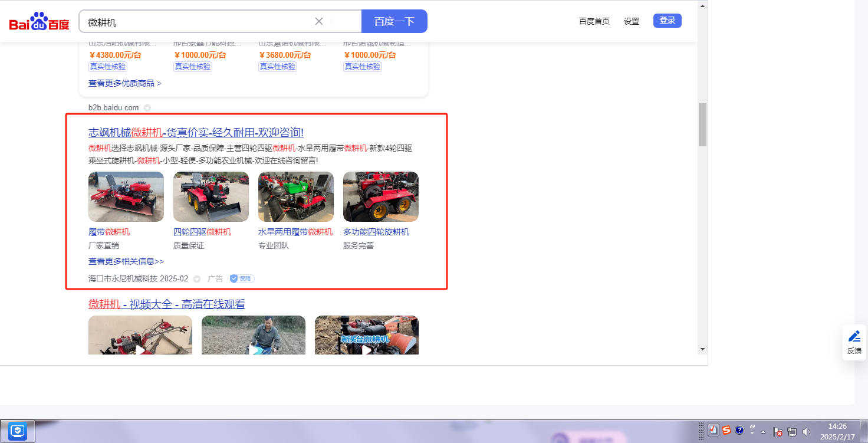Open the 水旱两用履带微耕机 product thumbnail
The height and width of the screenshot is (443, 868).
tap(296, 196)
